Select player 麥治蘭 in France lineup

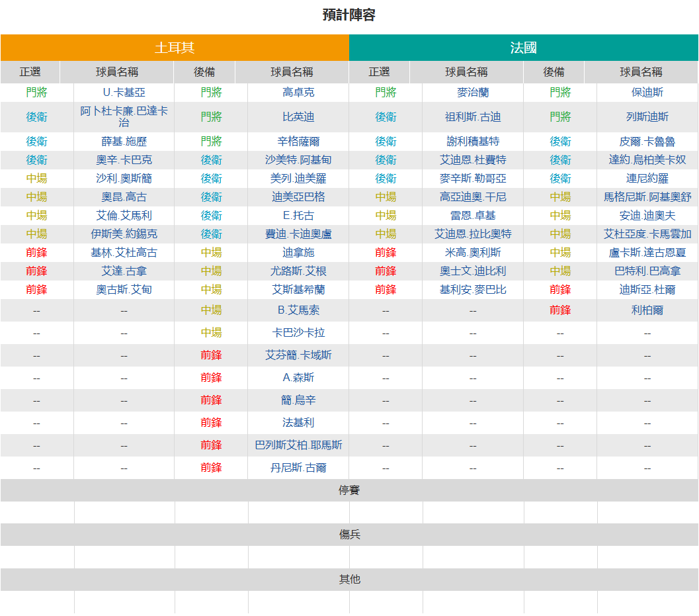(473, 93)
